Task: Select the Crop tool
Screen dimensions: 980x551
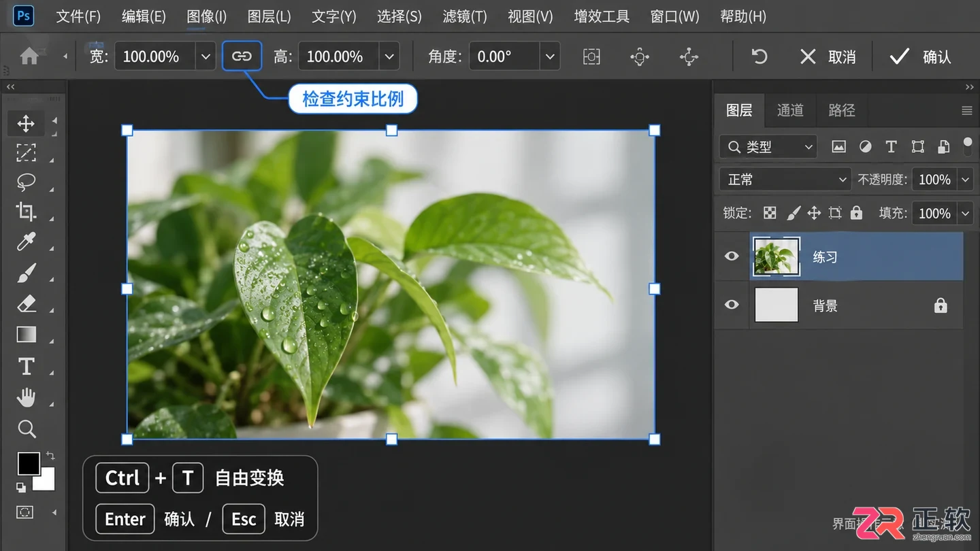Action: pyautogui.click(x=26, y=212)
